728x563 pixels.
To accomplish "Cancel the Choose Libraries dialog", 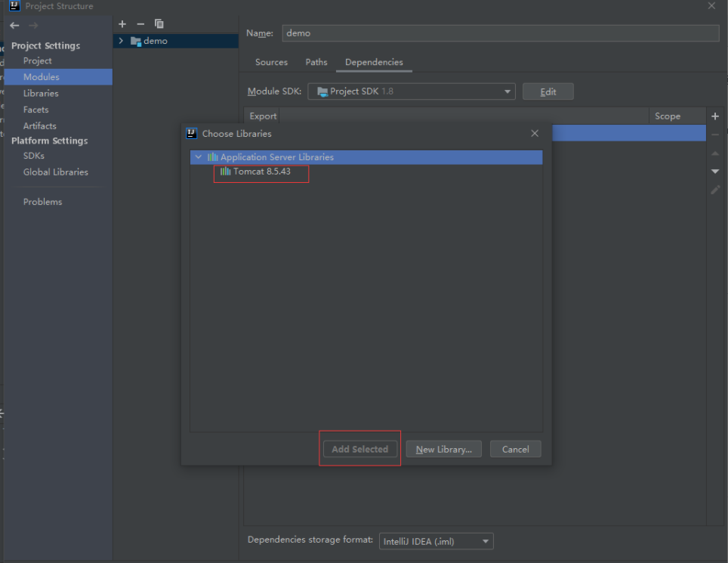I will click(515, 449).
